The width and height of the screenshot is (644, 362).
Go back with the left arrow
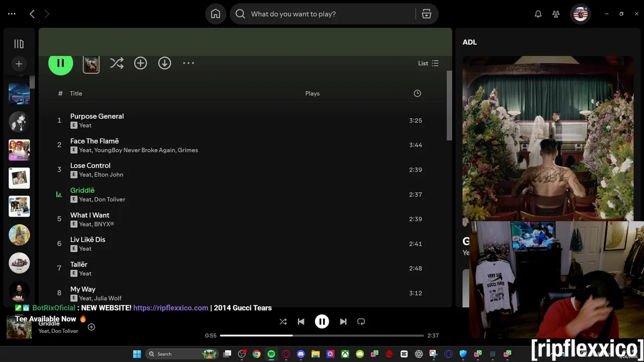pyautogui.click(x=32, y=14)
